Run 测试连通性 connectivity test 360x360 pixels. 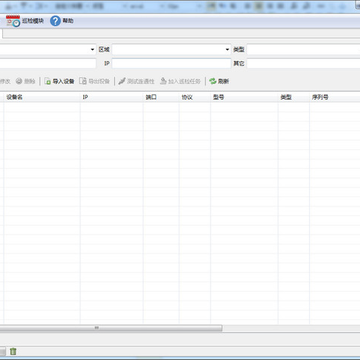(136, 81)
